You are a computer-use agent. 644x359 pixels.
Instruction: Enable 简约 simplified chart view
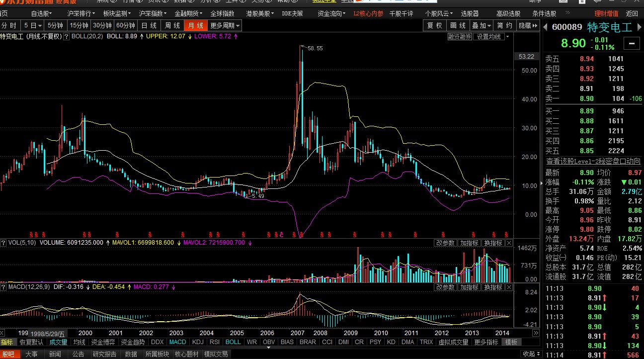point(503,25)
